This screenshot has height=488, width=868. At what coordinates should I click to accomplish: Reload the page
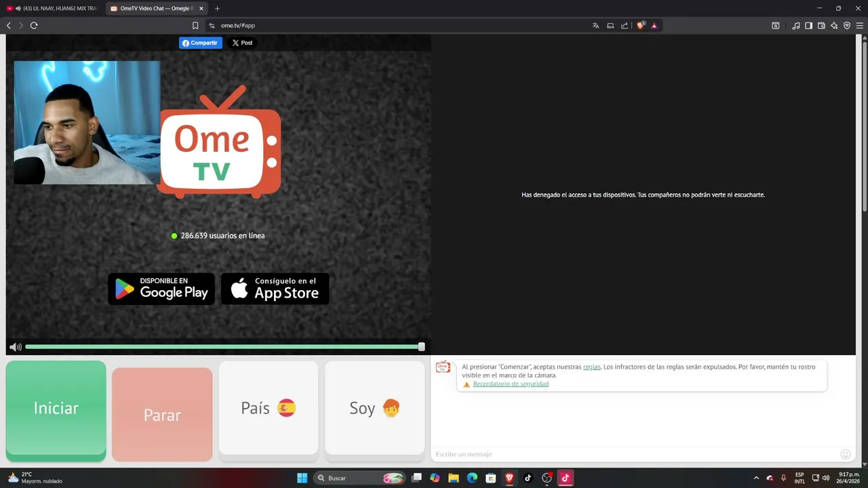pos(34,25)
